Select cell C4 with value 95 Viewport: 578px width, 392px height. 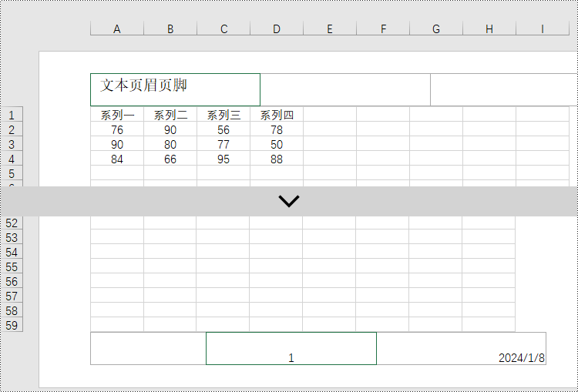coord(223,159)
